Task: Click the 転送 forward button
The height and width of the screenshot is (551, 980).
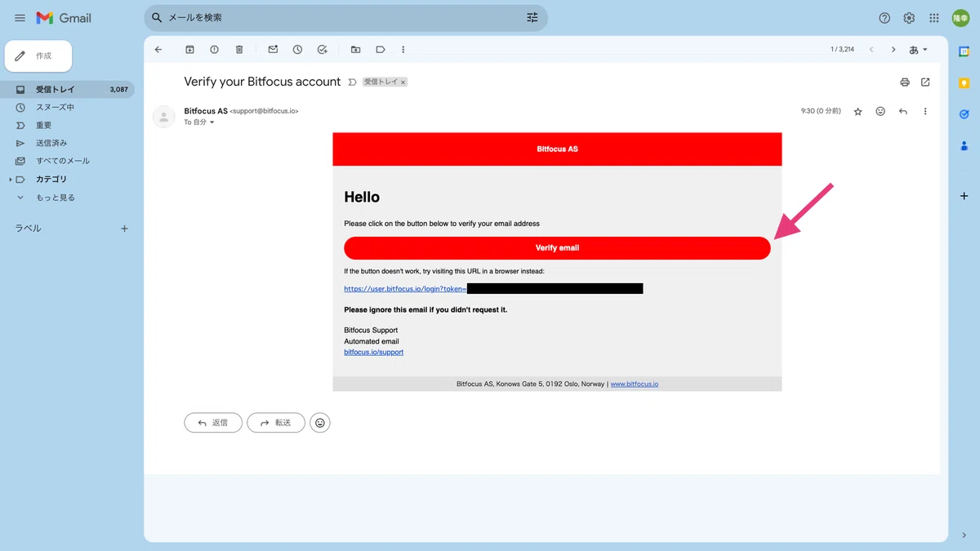Action: [276, 423]
